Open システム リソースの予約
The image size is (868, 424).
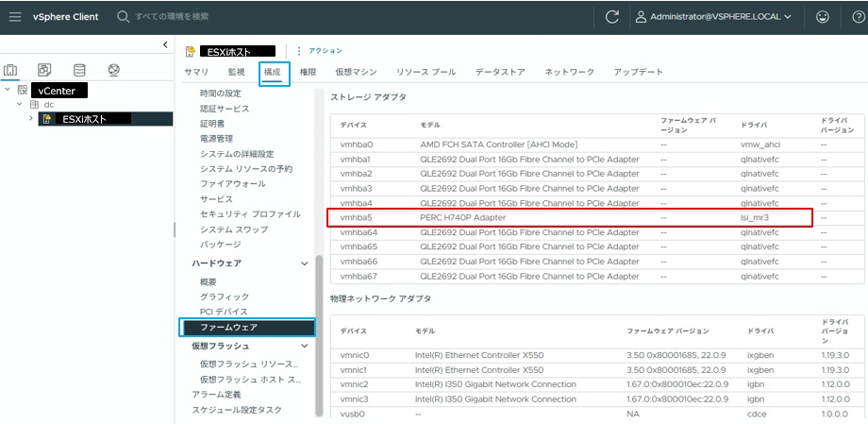coord(246,168)
